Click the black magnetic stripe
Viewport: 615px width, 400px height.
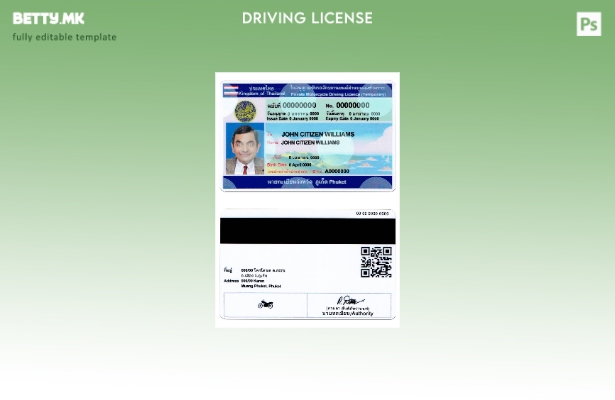[x=307, y=230]
